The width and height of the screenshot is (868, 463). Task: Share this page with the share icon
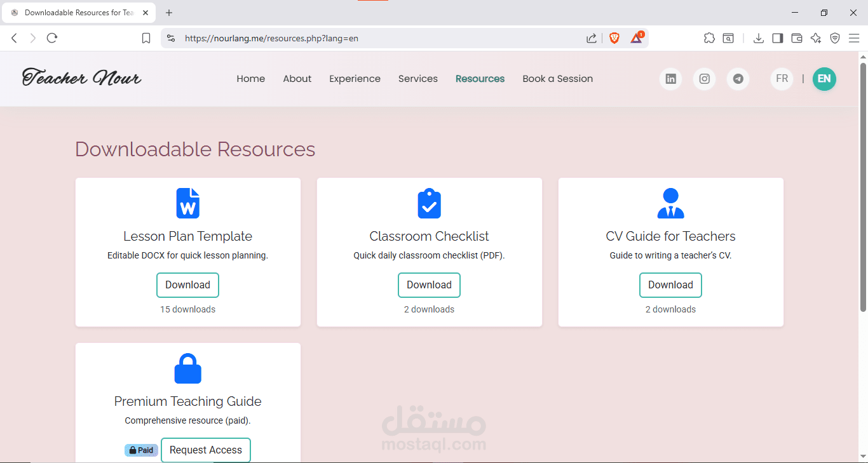point(592,38)
